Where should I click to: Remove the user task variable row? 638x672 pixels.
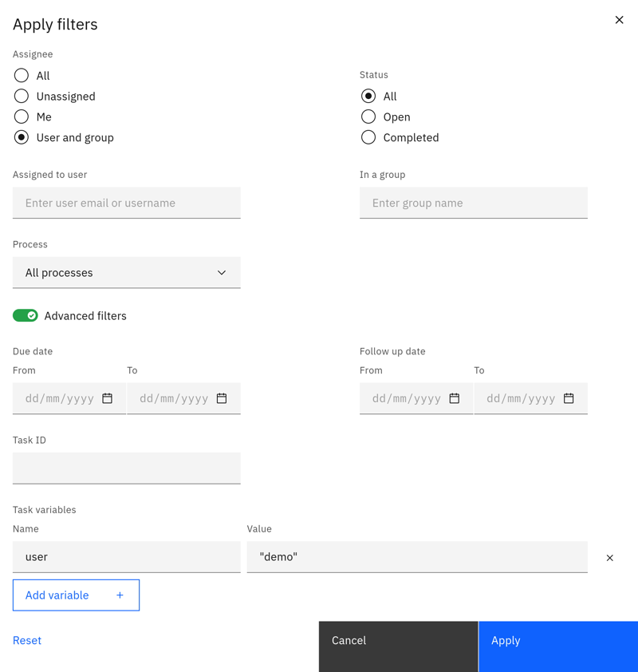pyautogui.click(x=610, y=558)
